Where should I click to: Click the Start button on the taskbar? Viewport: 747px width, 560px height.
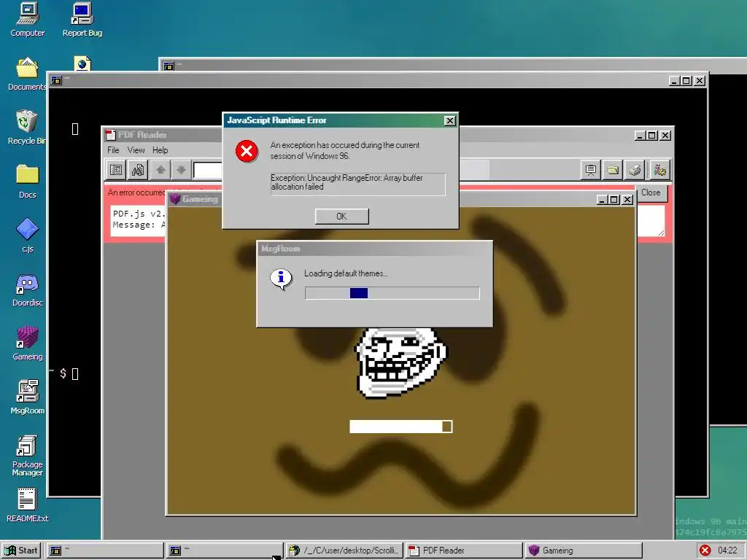coord(21,551)
